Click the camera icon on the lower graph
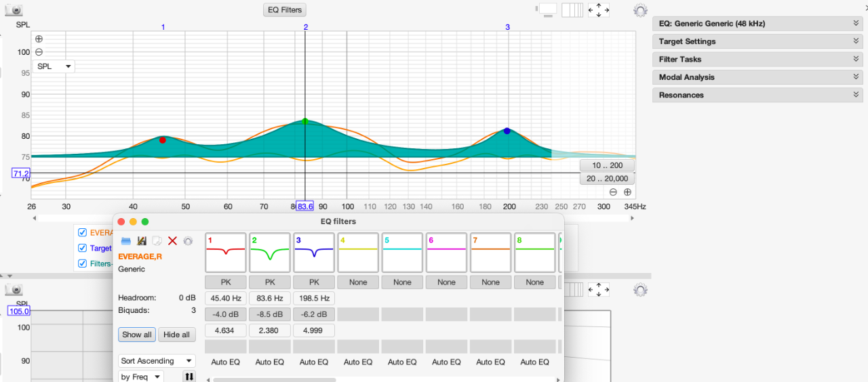The width and height of the screenshot is (868, 382). [14, 290]
